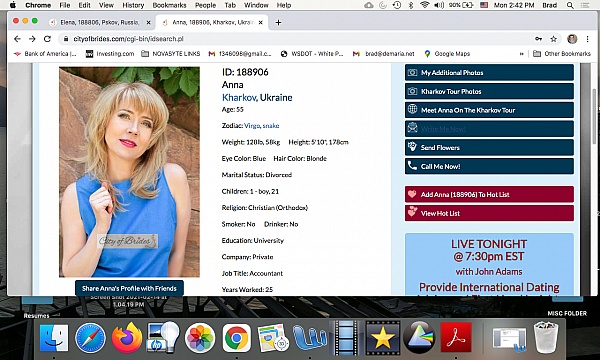Open the Bank of America bookmark
The image size is (600, 360).
pos(46,54)
